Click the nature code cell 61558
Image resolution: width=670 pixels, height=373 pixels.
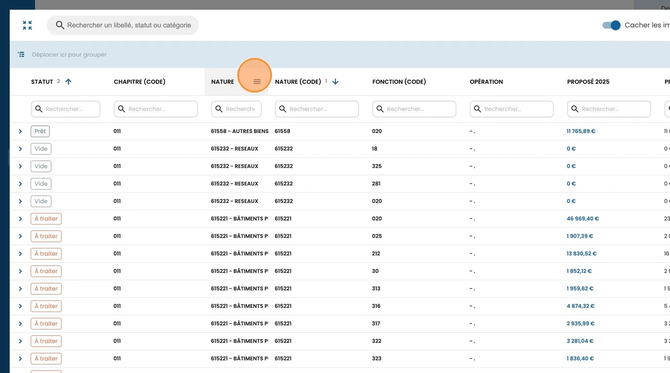(x=282, y=131)
